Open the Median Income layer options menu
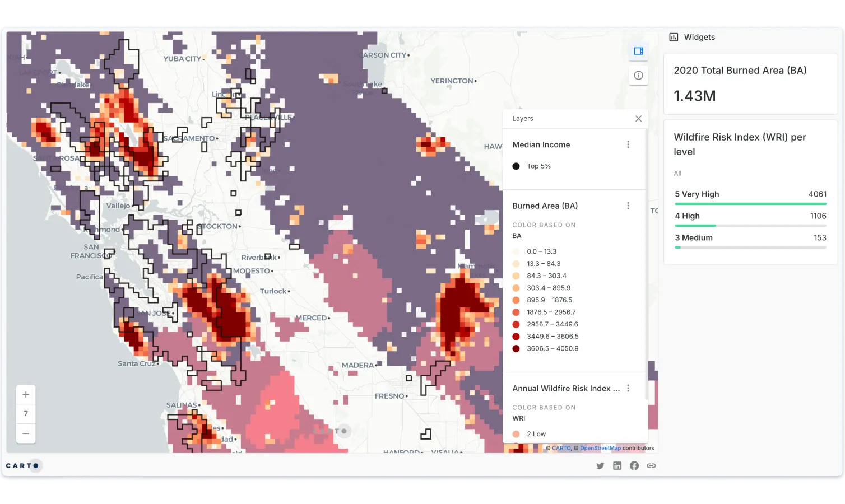Viewport: 845px width, 504px height. [628, 144]
